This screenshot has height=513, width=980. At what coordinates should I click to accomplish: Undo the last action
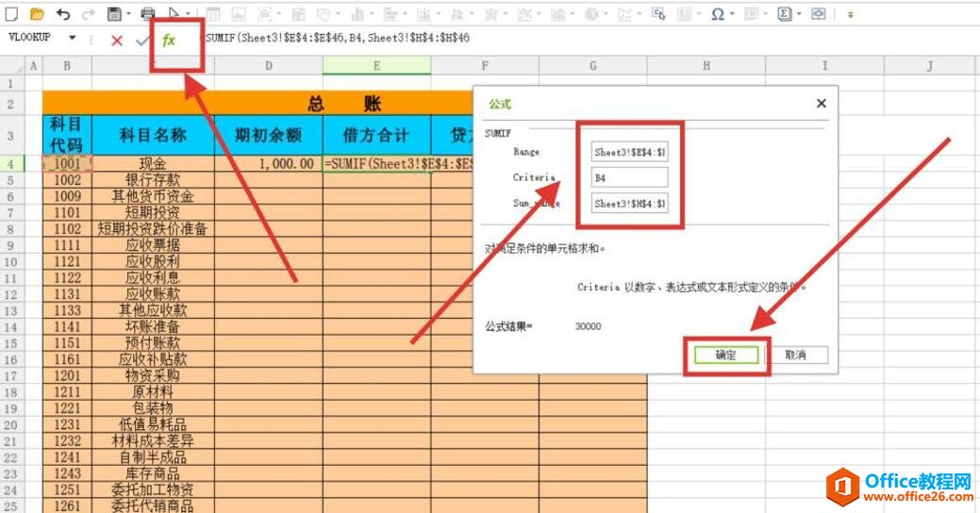coord(63,13)
